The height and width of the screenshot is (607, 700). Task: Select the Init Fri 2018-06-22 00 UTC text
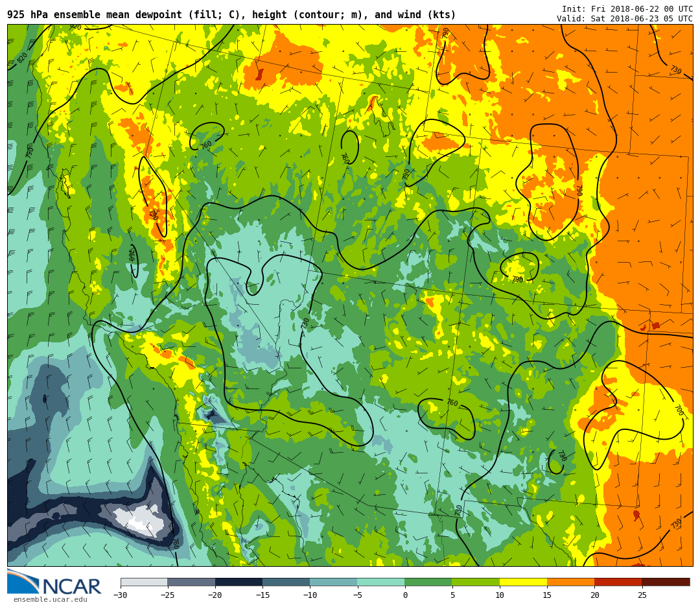627,9
